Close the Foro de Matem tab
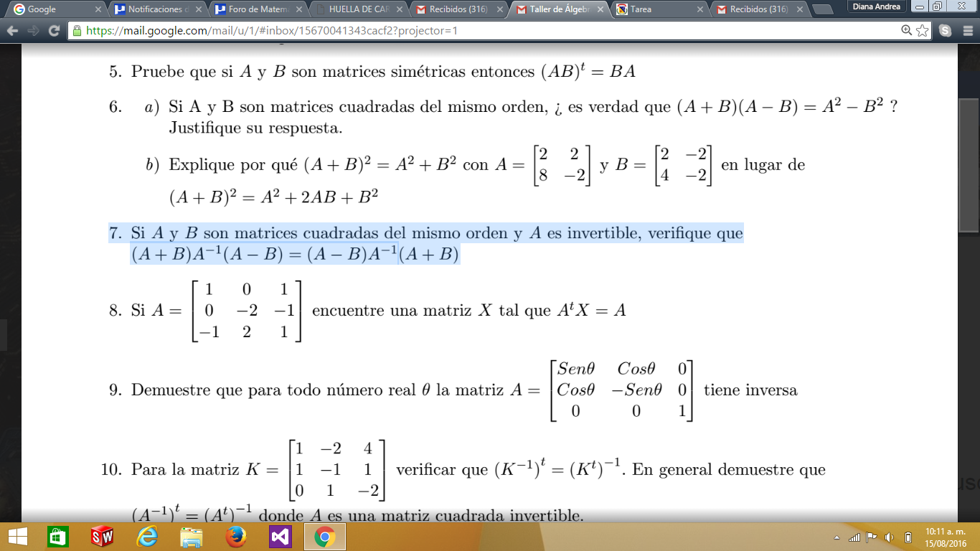 [x=298, y=10]
